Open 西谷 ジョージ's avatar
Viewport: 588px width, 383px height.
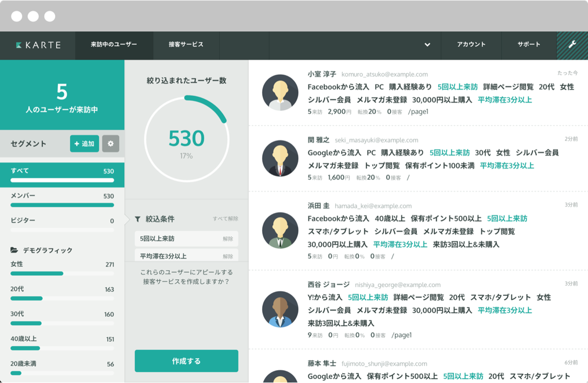pos(280,309)
